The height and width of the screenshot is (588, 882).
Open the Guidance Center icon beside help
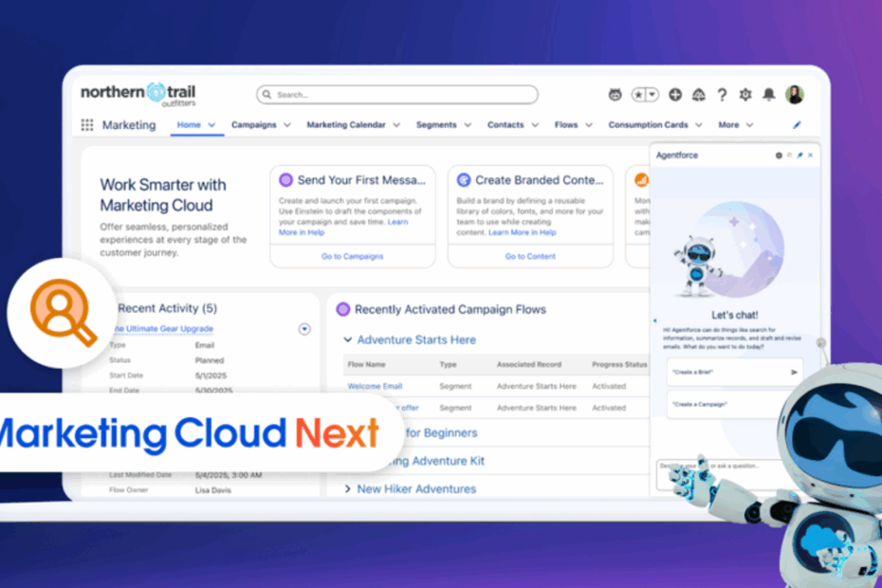[x=699, y=95]
